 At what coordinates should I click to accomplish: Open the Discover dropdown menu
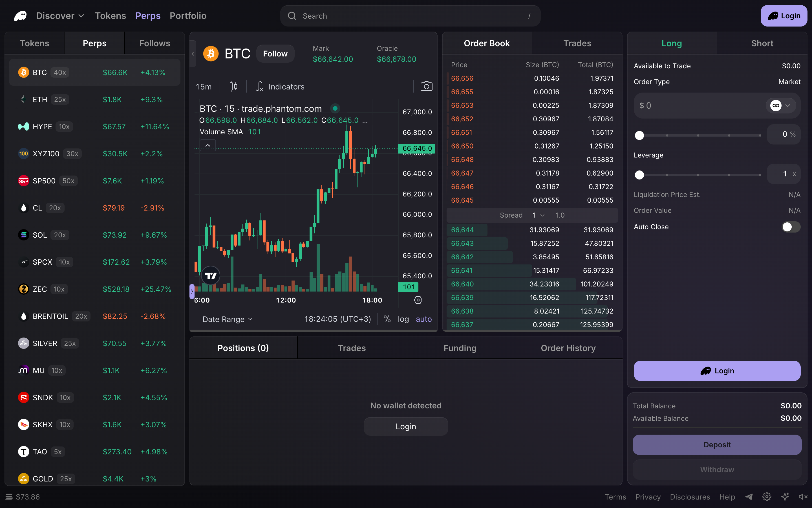point(60,16)
